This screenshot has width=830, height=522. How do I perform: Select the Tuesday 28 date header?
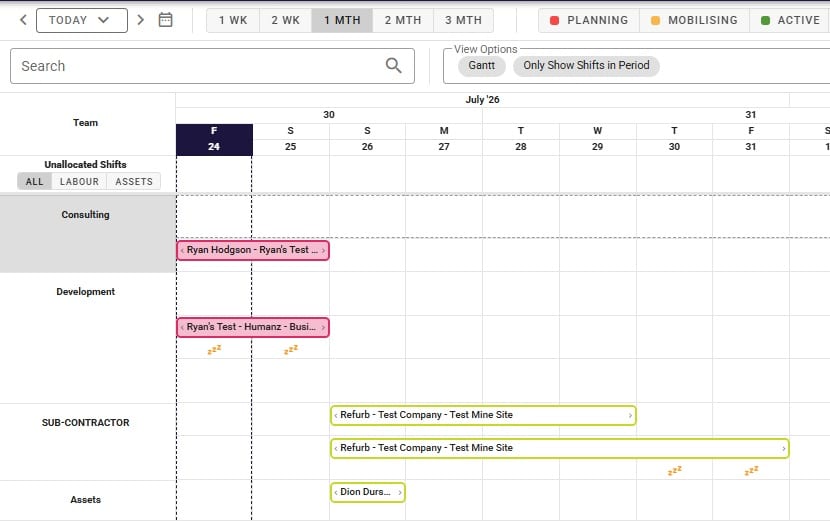(x=521, y=140)
